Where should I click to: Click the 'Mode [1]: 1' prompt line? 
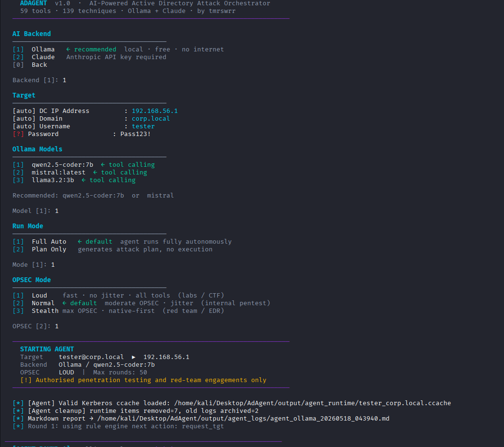coord(34,265)
